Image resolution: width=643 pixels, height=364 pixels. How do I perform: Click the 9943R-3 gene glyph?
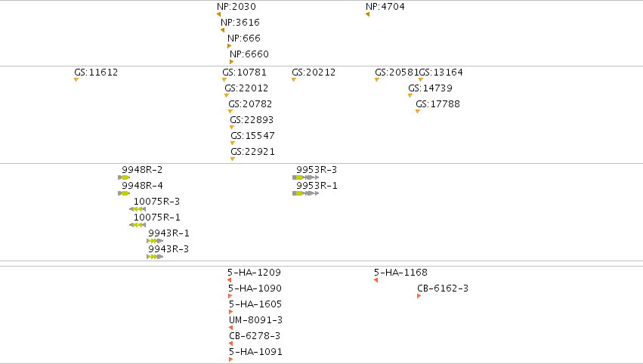155,257
